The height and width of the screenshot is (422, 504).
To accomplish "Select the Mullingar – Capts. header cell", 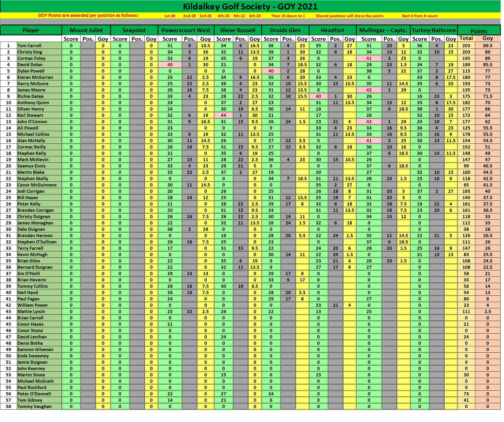I will (383, 30).
